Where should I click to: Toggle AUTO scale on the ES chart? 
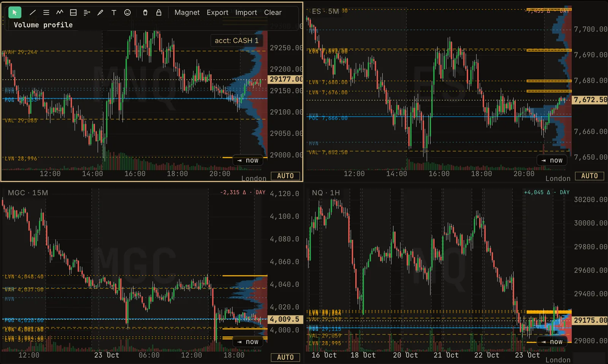click(x=589, y=176)
